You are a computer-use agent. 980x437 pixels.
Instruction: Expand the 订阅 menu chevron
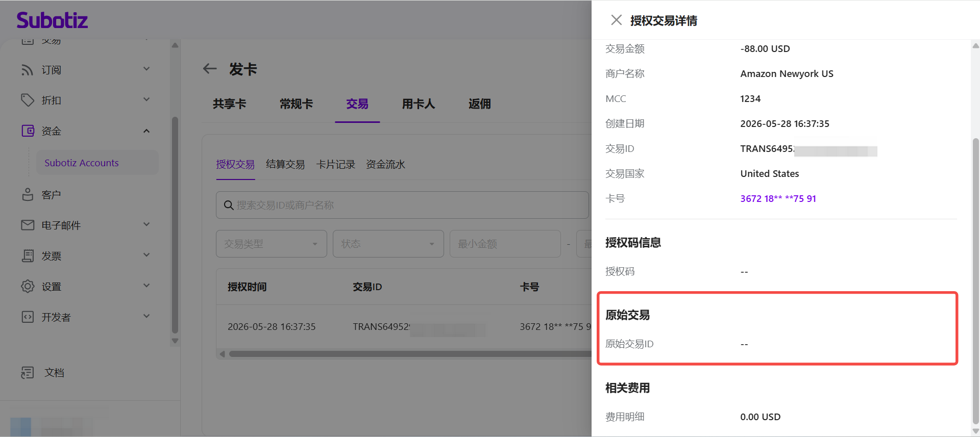click(146, 69)
